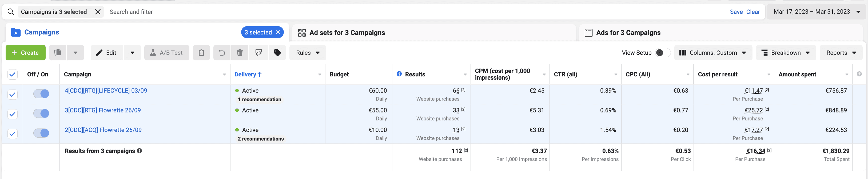Remove the 3 selected filter chip
The image size is (868, 179).
[278, 32]
